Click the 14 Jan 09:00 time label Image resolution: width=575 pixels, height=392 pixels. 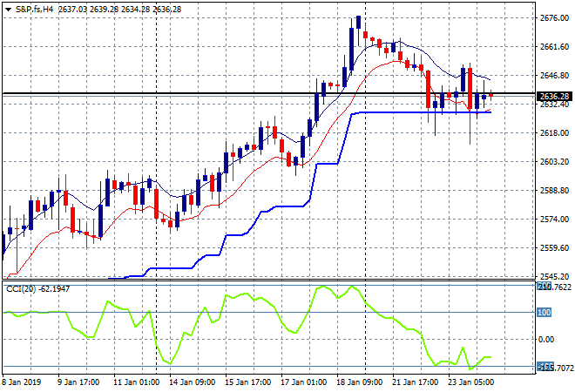(x=193, y=382)
